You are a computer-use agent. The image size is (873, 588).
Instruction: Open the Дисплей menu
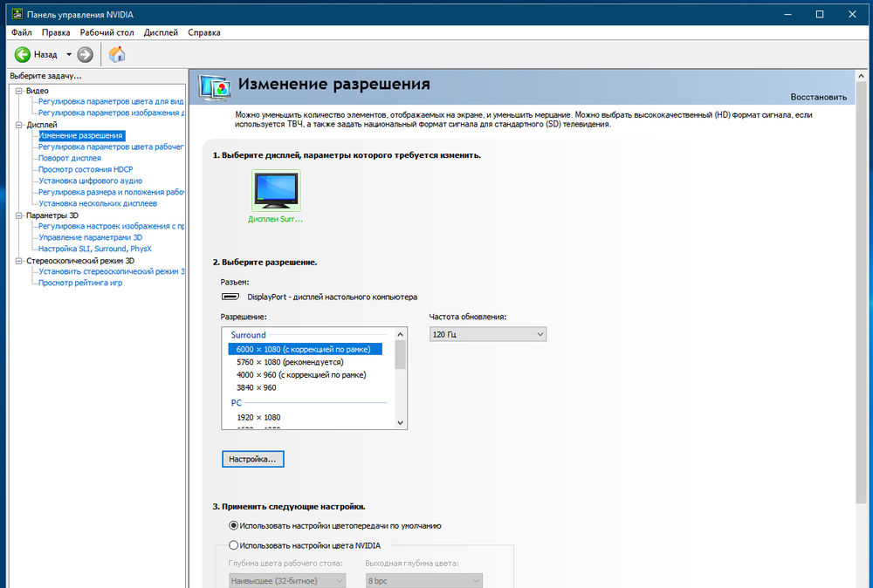point(161,32)
